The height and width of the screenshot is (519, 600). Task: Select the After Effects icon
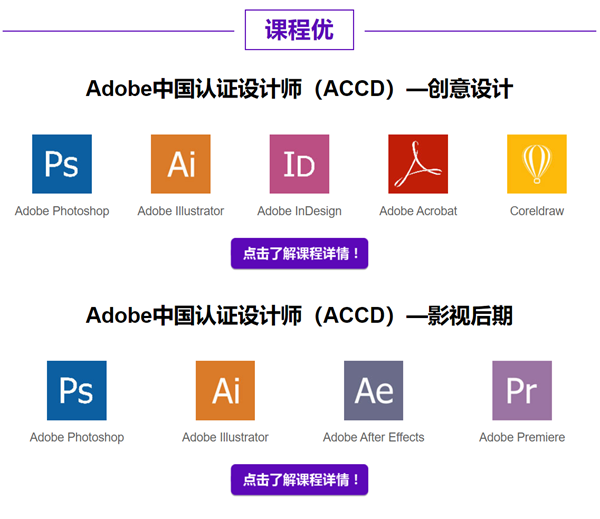click(x=373, y=390)
